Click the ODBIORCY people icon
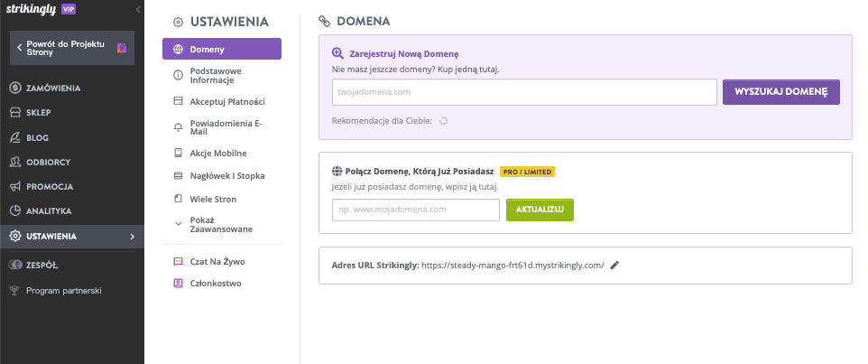 pyautogui.click(x=15, y=162)
